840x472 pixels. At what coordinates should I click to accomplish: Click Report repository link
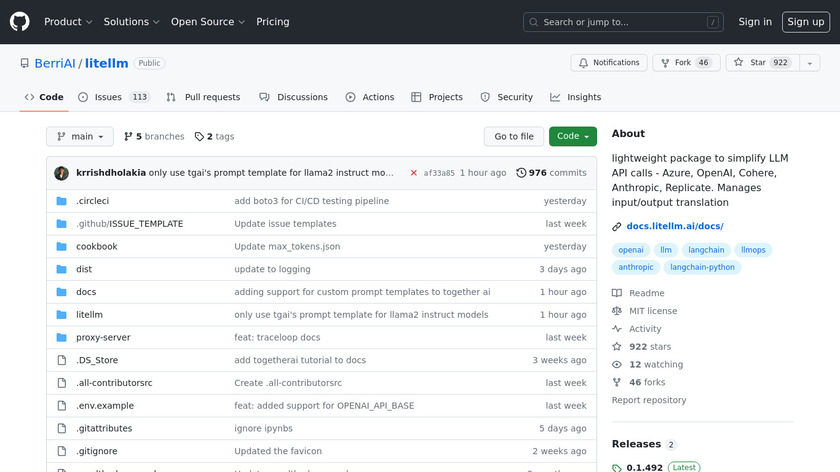tap(649, 400)
